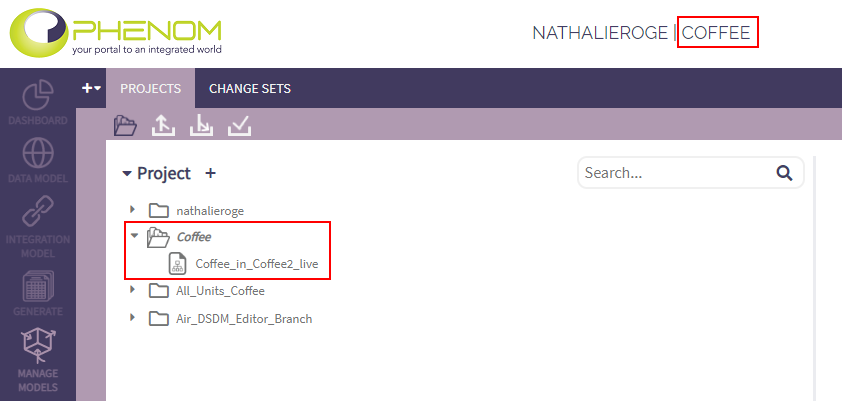The image size is (842, 401).
Task: Open the Generate sidebar icon
Action: pos(37,290)
